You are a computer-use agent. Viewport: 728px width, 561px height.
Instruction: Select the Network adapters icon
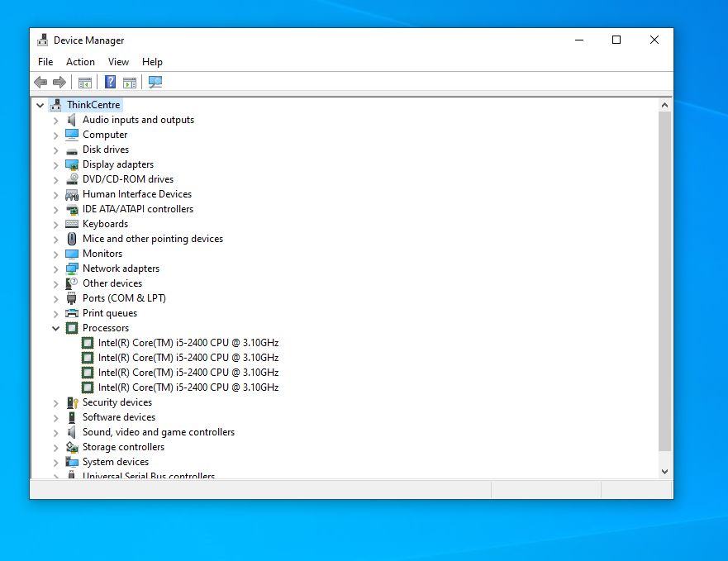click(72, 269)
